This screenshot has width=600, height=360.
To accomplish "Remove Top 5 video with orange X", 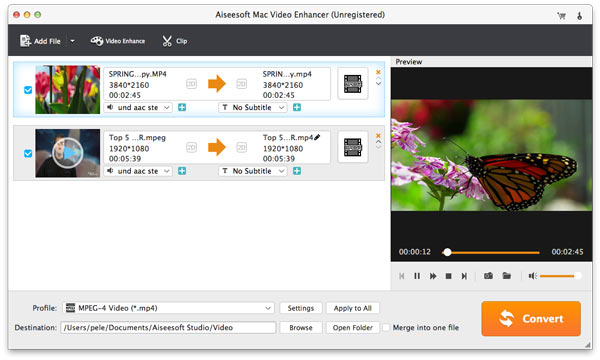I will point(378,136).
